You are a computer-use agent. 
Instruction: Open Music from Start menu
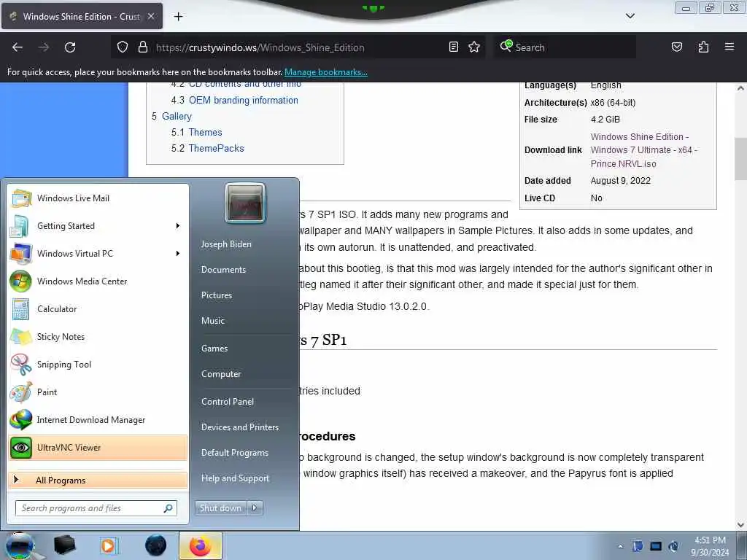tap(213, 321)
